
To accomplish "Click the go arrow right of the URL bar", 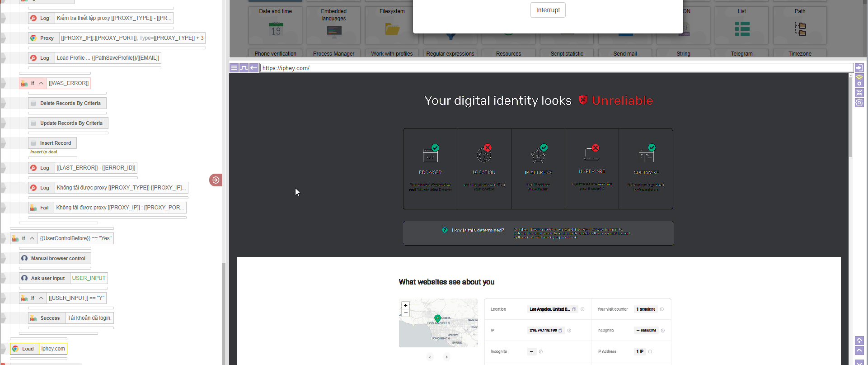I will [859, 68].
